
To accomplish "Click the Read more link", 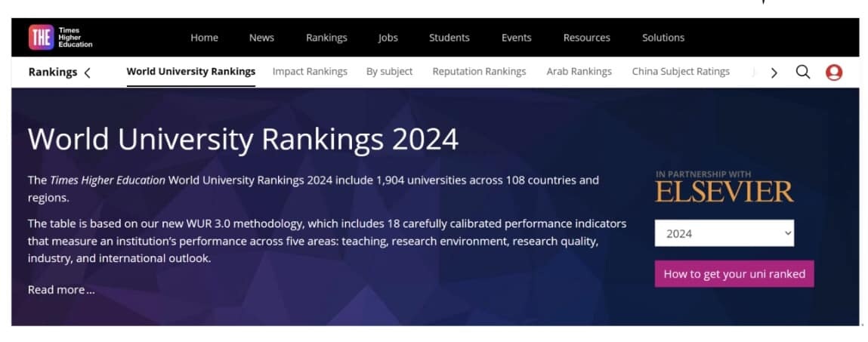I will click(x=61, y=290).
